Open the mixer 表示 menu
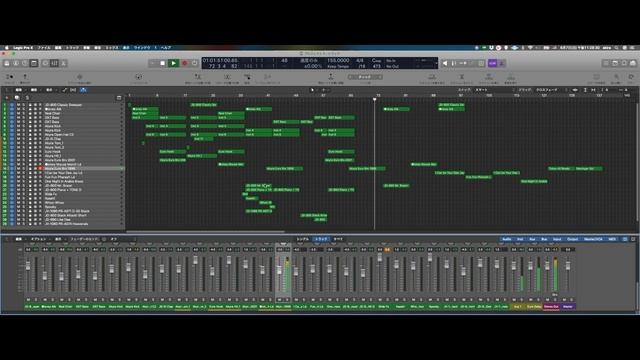Image resolution: width=640 pixels, height=360 pixels. 58,239
